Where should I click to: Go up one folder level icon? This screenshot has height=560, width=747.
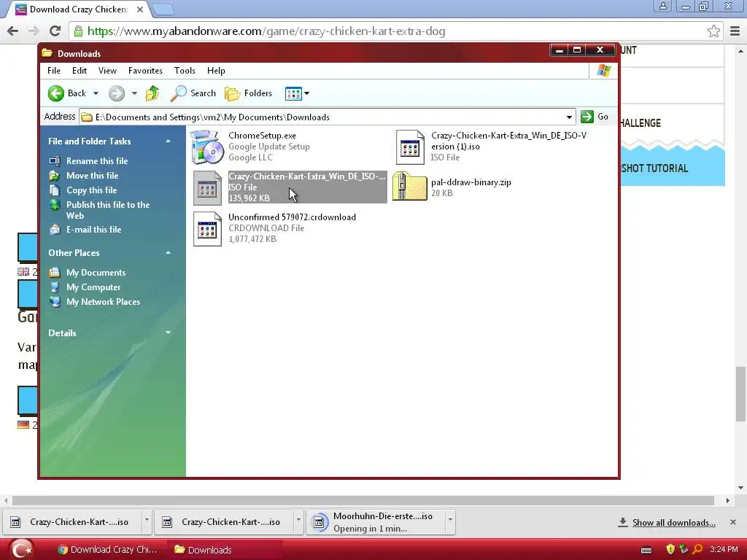coord(152,93)
